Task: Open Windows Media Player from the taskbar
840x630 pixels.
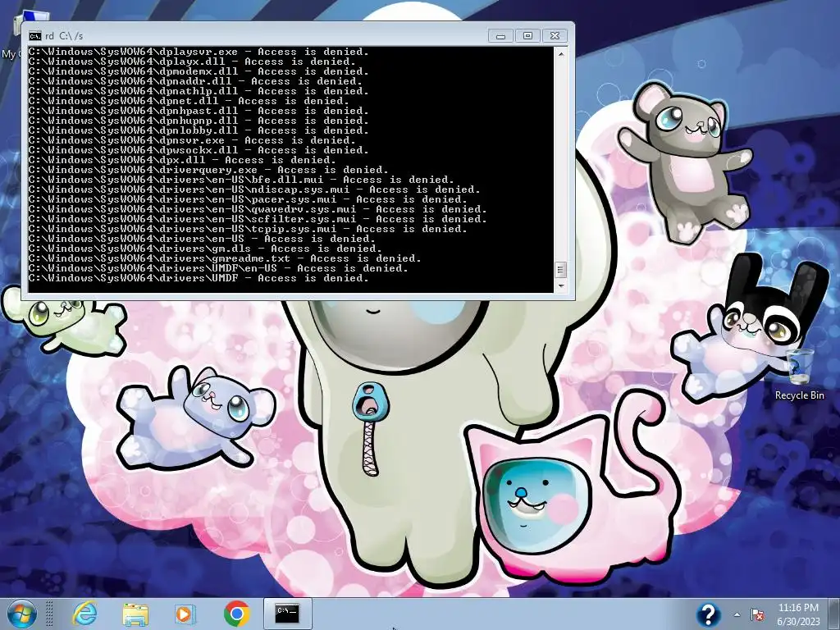Action: pyautogui.click(x=185, y=614)
